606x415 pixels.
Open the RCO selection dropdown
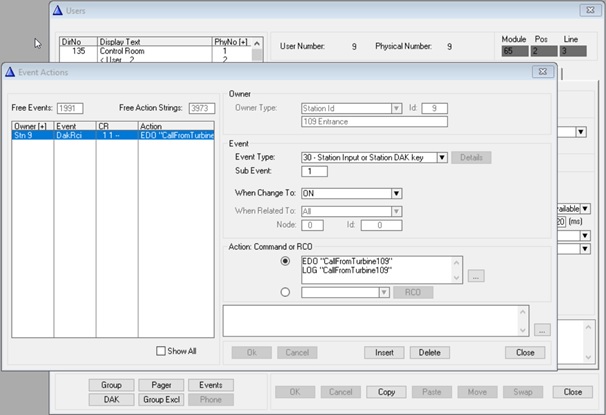384,292
